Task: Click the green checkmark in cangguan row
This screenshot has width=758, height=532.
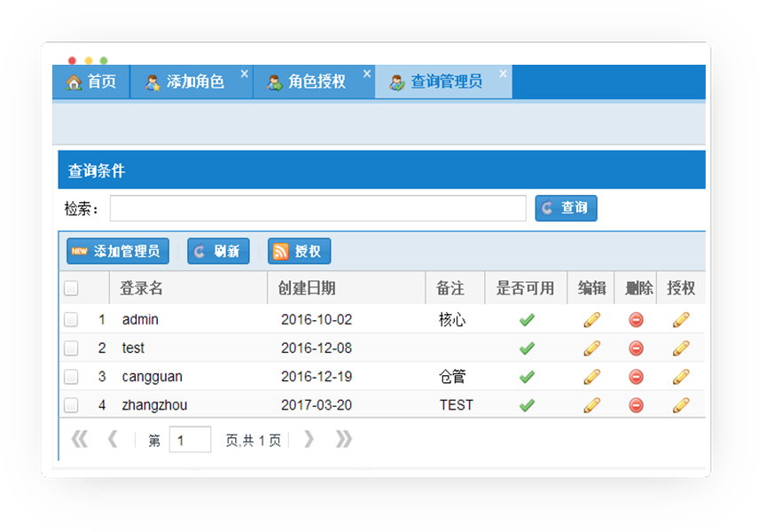Action: tap(527, 377)
